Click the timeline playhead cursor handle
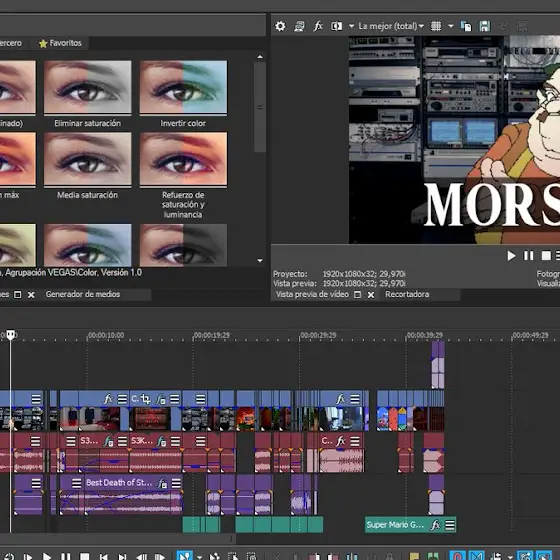 [x=11, y=335]
